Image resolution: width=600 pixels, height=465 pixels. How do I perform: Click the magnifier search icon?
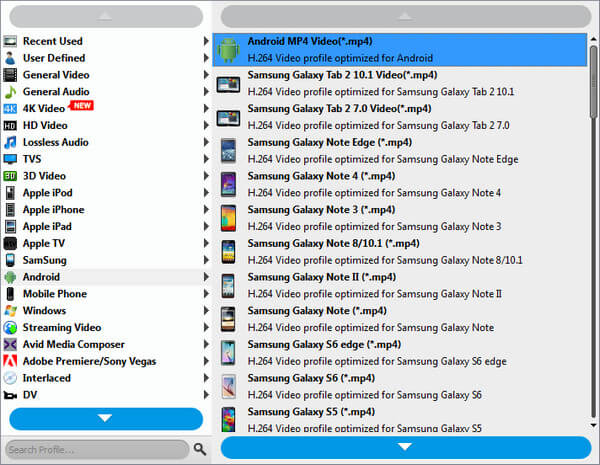click(200, 449)
